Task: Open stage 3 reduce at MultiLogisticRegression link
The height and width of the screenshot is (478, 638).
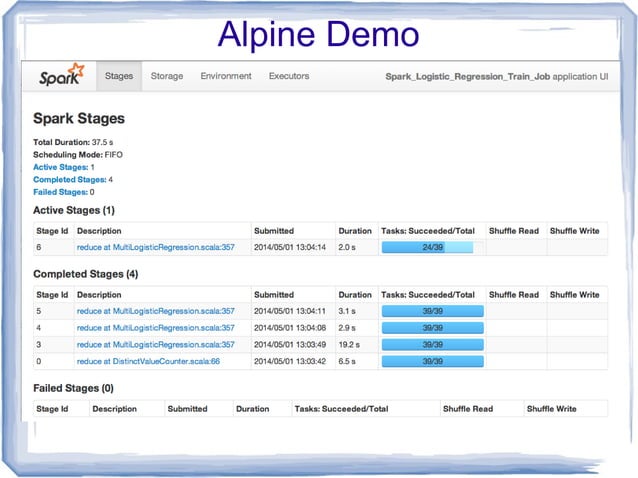Action: (x=155, y=344)
